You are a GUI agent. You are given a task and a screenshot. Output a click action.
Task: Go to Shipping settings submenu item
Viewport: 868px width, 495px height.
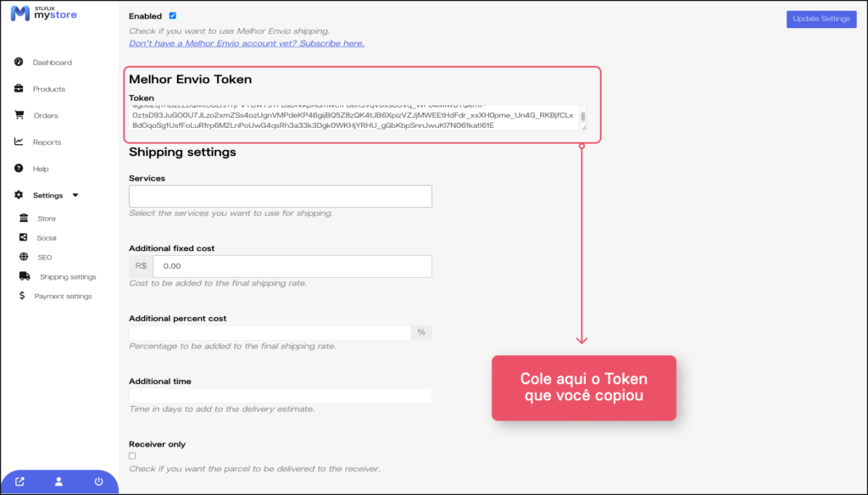pos(68,277)
